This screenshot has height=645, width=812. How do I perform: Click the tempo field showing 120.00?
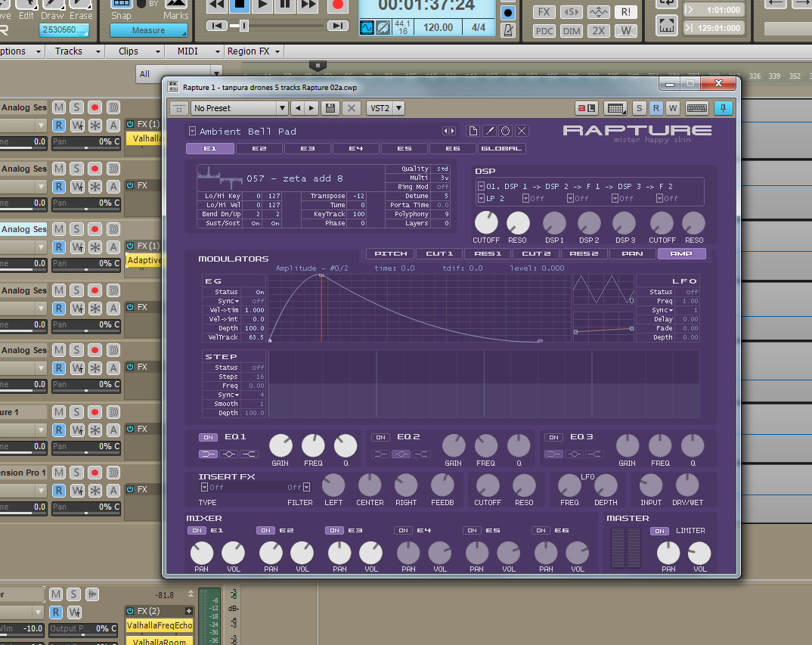click(x=438, y=28)
